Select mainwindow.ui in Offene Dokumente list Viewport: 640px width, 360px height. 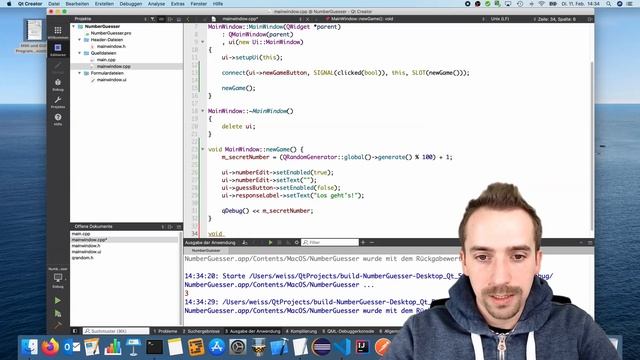click(x=87, y=252)
